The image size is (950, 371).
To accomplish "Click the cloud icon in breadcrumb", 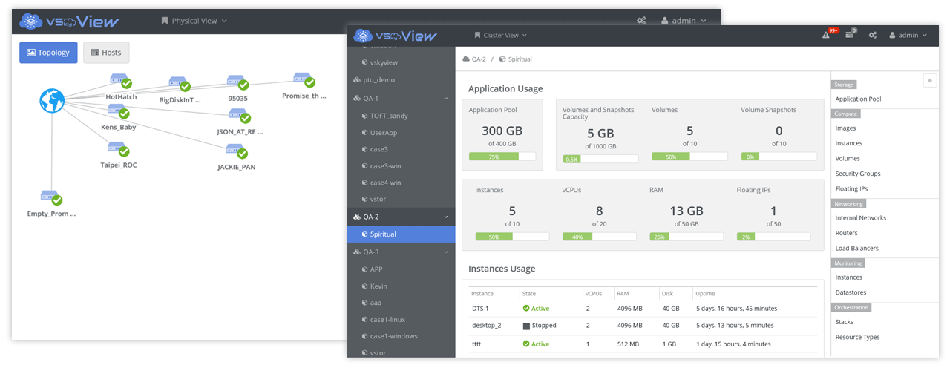I will click(x=466, y=59).
